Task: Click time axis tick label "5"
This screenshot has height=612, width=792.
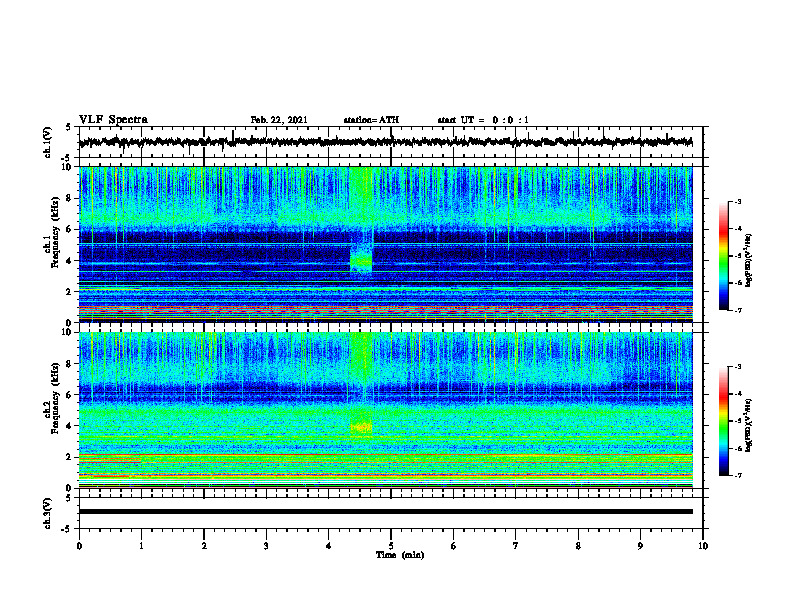Action: pyautogui.click(x=391, y=546)
